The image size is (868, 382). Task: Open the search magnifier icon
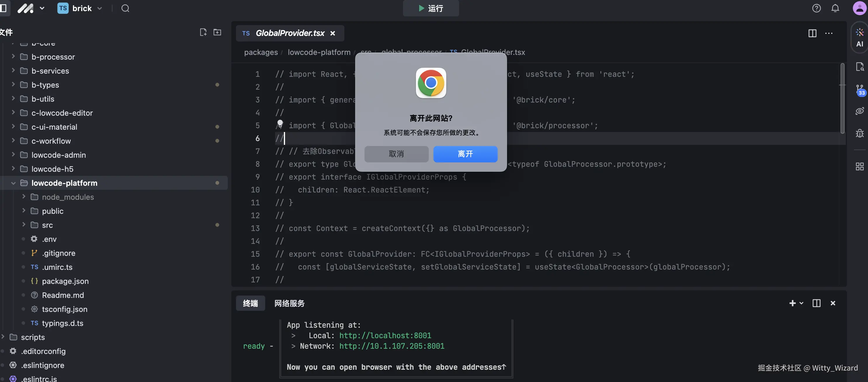[x=125, y=8]
